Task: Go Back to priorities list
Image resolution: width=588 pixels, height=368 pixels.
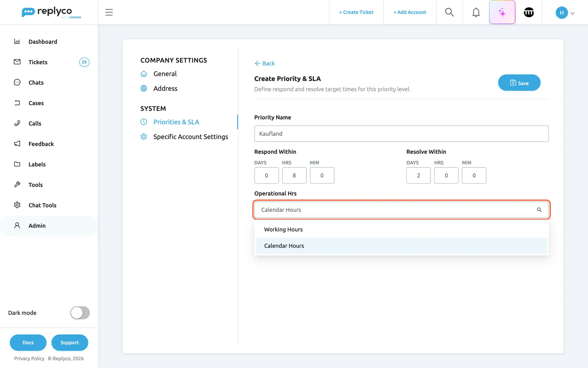Action: [265, 63]
